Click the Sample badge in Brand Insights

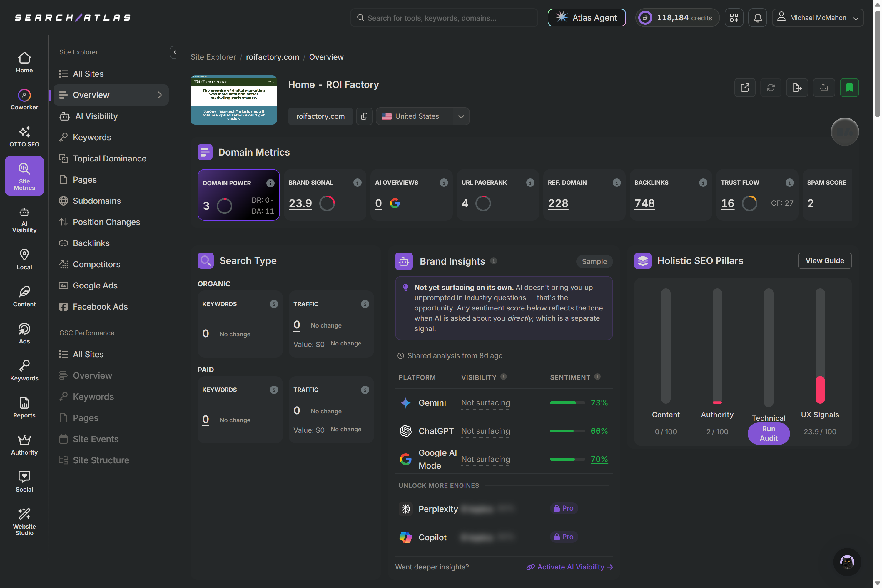(594, 261)
